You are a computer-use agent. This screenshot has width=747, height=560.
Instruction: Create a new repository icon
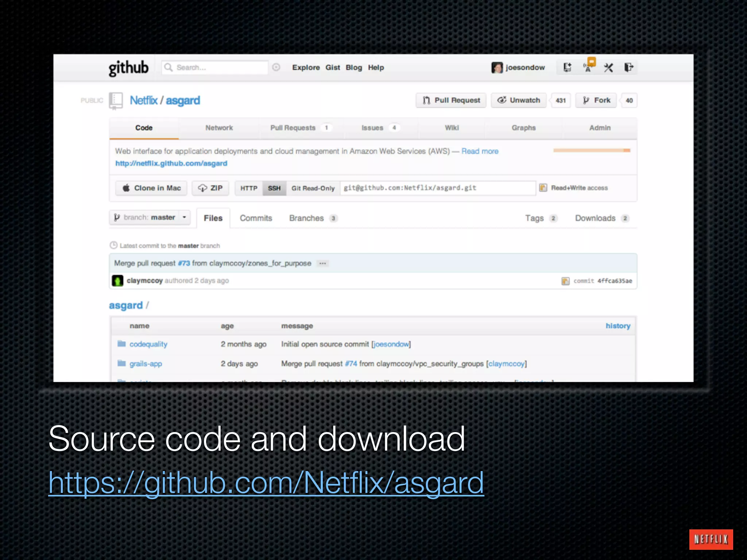[567, 67]
